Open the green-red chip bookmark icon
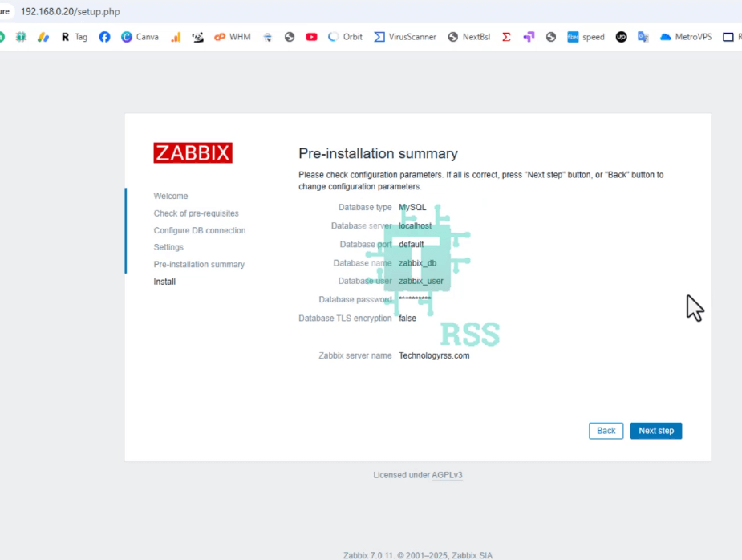 point(21,37)
